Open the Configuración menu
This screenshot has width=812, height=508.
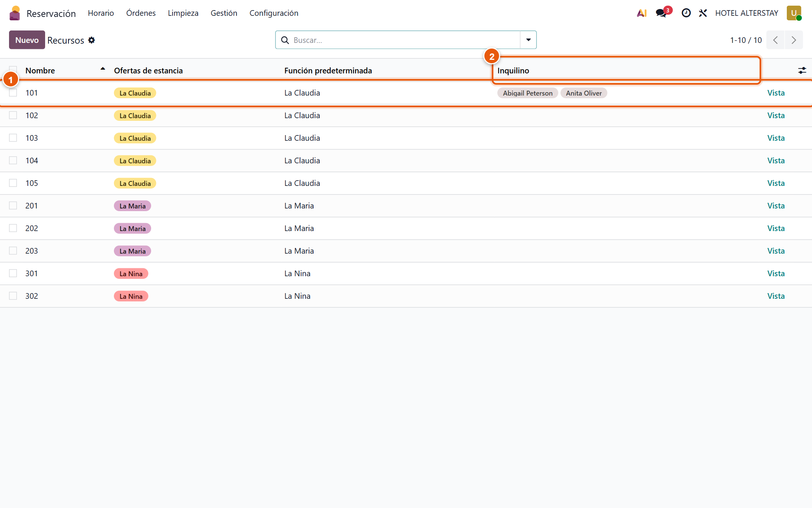click(x=274, y=13)
